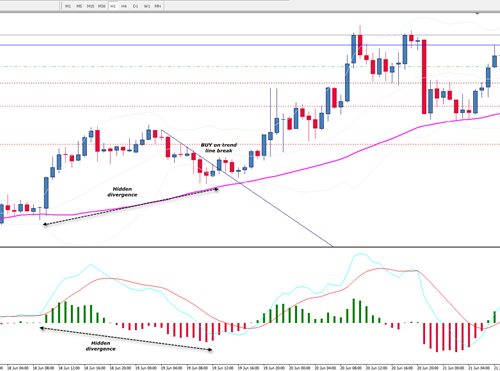Click the '18 Jun 08:00' time axis label

coord(44,368)
